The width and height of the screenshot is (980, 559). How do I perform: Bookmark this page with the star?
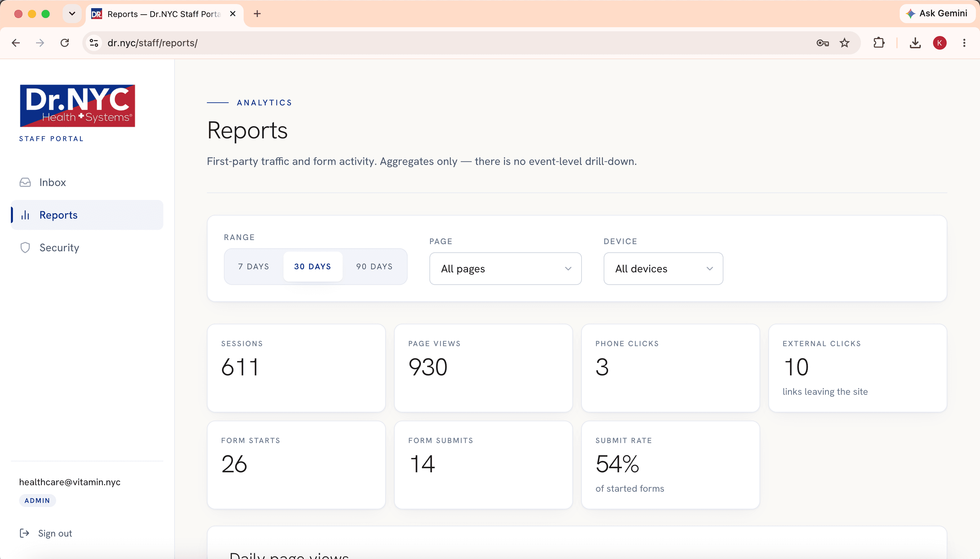coord(844,43)
